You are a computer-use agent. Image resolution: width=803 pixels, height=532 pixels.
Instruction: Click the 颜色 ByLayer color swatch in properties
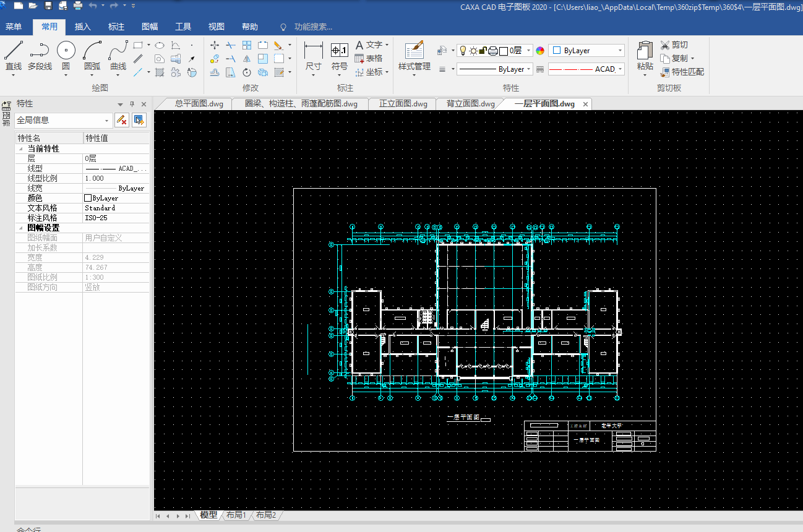click(x=88, y=199)
